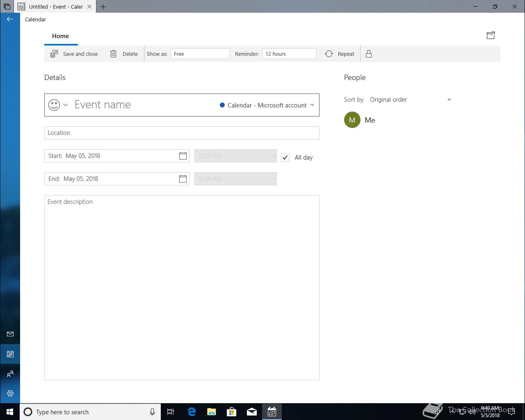Expand the Show as dropdown
Viewport: 525px width, 420px height.
(x=200, y=54)
